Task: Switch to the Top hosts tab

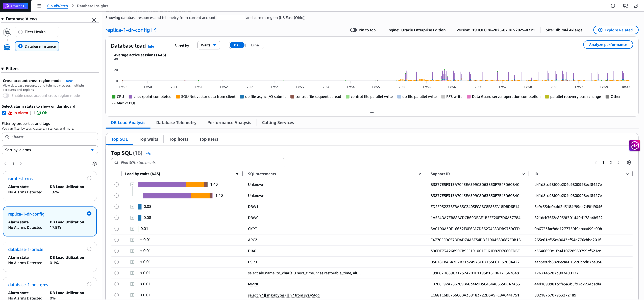Action: (179, 139)
